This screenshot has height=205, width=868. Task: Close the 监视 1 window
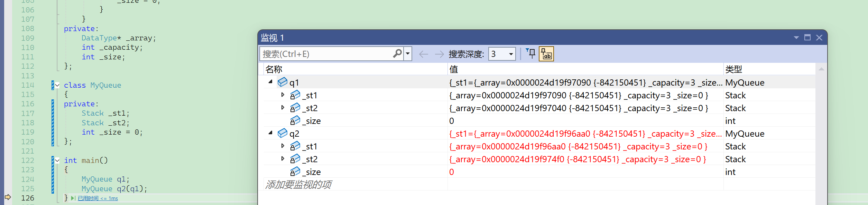(x=819, y=38)
